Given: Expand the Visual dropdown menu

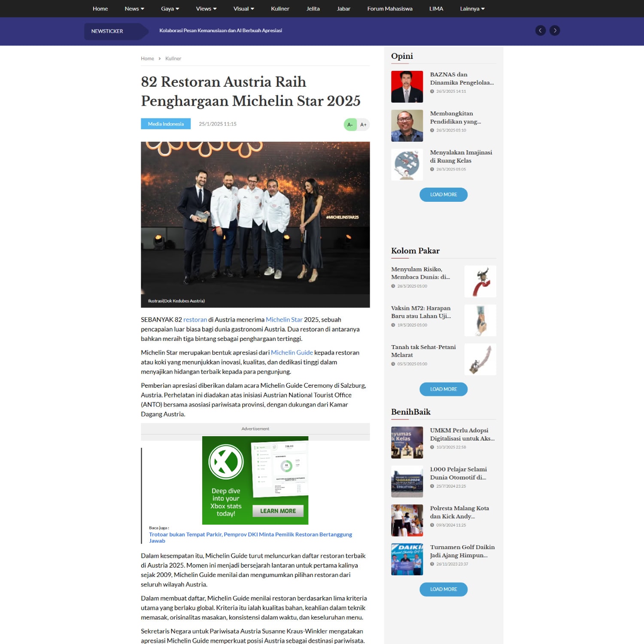Looking at the screenshot, I should tap(243, 9).
